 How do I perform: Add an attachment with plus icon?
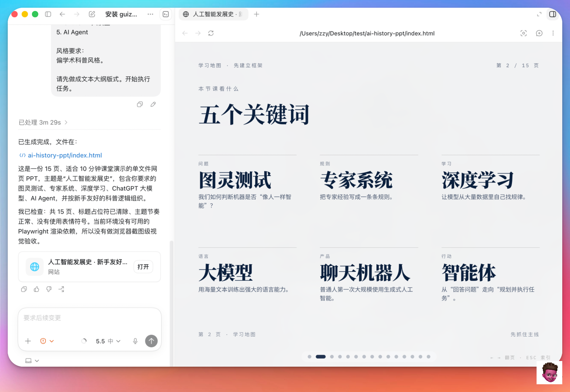[28, 341]
